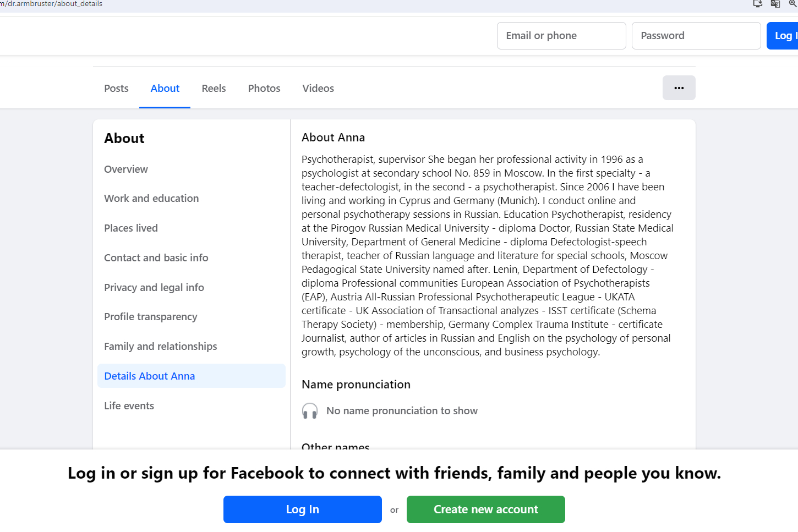The height and width of the screenshot is (532, 798).
Task: Open Privacy and legal info
Action: click(154, 288)
